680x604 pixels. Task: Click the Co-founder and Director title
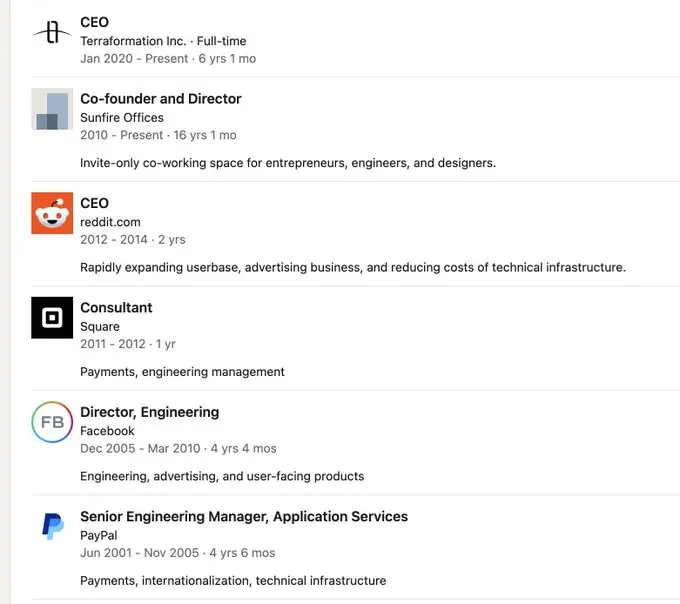(161, 99)
